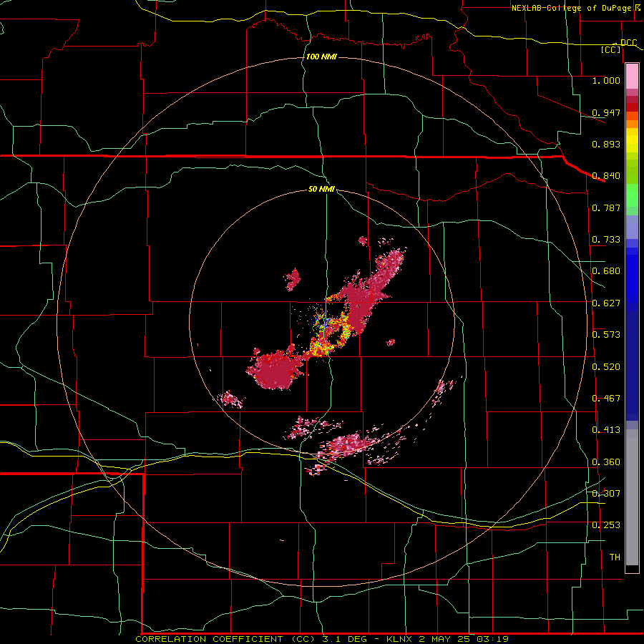
Task: Click the tiny echo cell east of the radar
Action: [391, 343]
